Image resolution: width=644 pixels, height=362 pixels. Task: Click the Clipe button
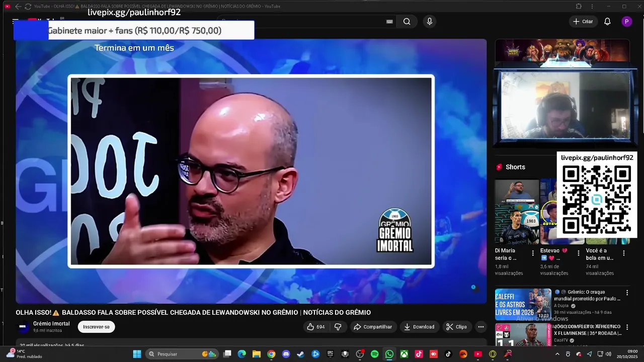point(456,327)
